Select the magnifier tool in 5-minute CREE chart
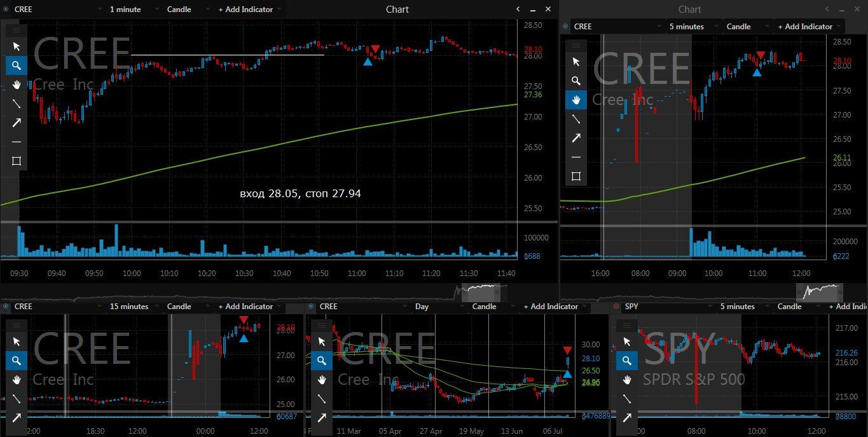868x437 pixels. [x=576, y=80]
